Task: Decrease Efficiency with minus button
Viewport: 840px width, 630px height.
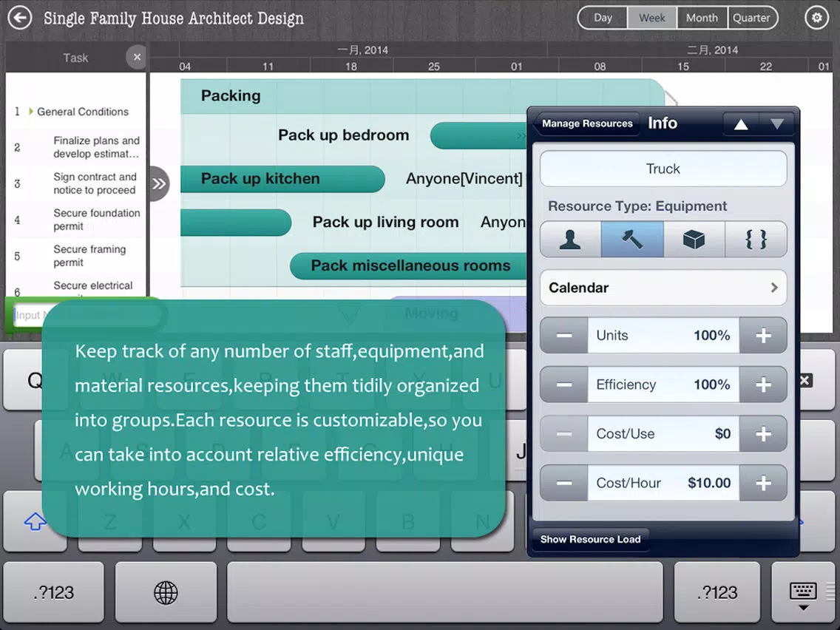Action: click(x=564, y=385)
